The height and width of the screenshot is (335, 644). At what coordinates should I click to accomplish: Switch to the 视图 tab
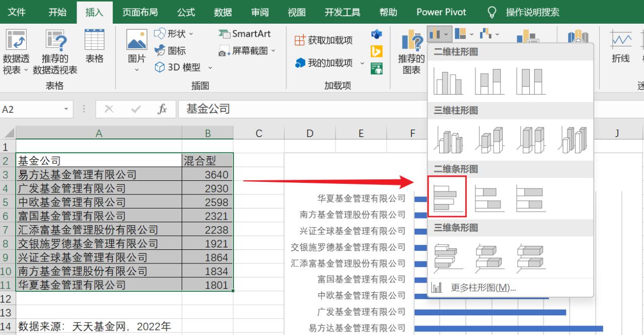point(297,12)
